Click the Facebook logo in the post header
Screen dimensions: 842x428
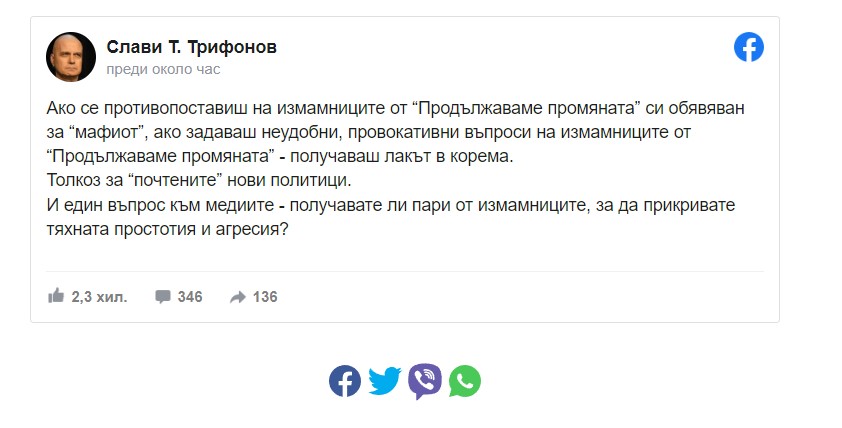click(x=749, y=47)
